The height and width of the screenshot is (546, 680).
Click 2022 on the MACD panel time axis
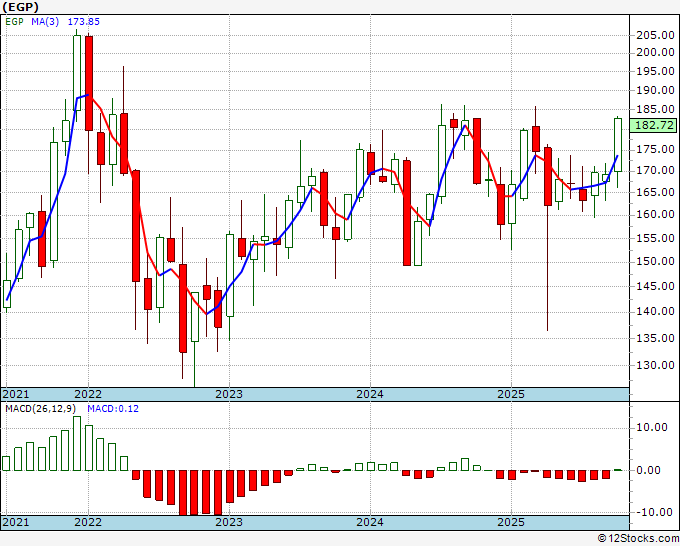point(88,522)
